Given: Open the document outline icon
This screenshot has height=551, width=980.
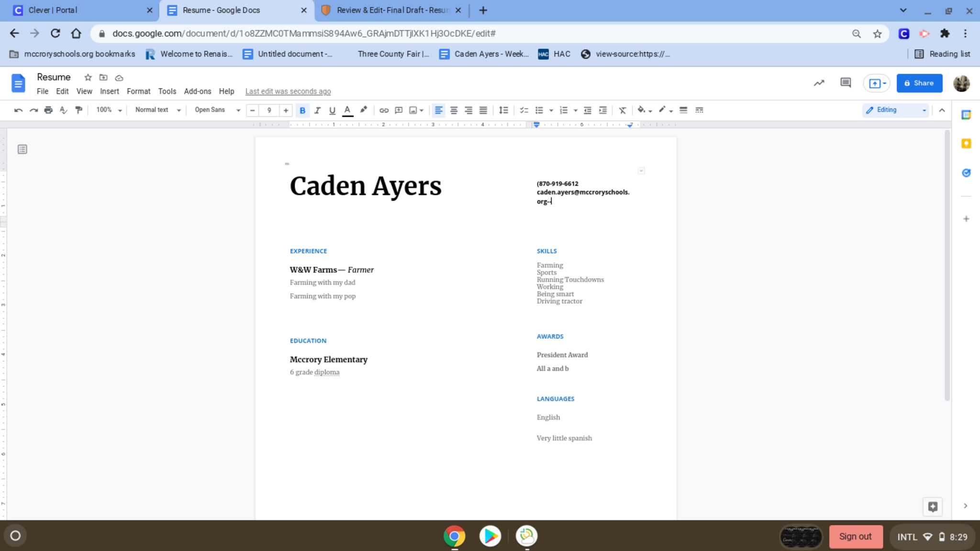Looking at the screenshot, I should (22, 149).
